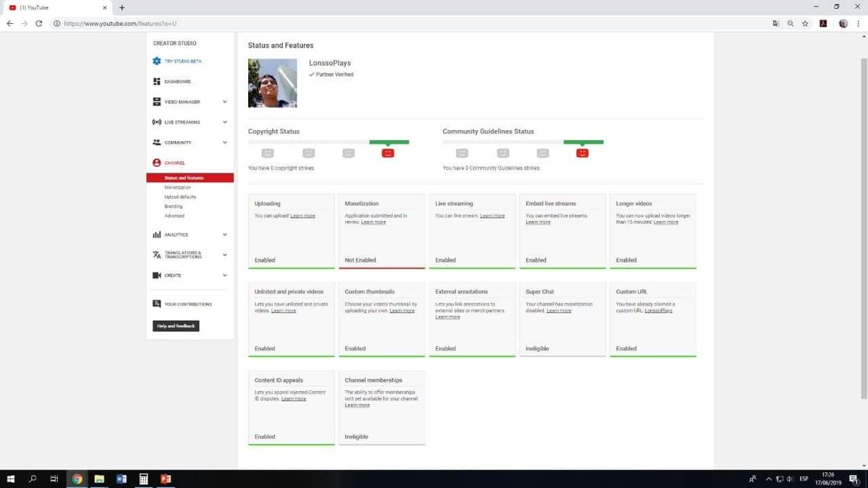
Task: Open File Explorer from the taskbar
Action: pyautogui.click(x=99, y=479)
